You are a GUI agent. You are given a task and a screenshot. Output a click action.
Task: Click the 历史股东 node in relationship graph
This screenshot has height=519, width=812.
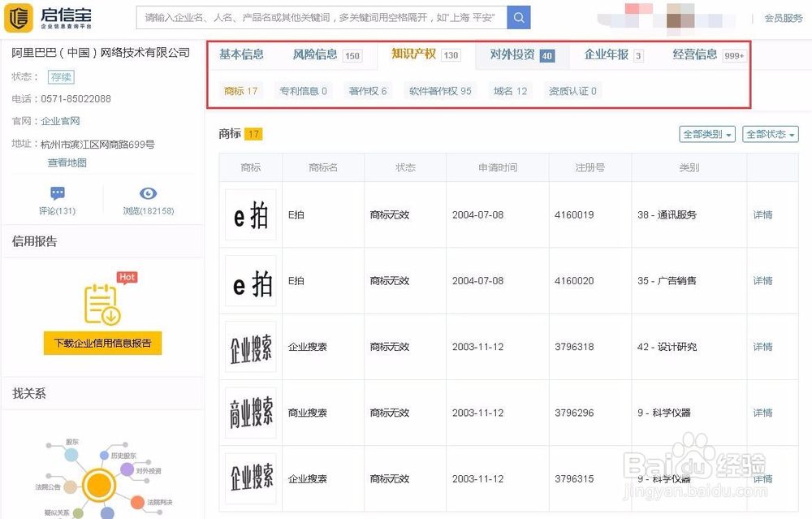104,456
